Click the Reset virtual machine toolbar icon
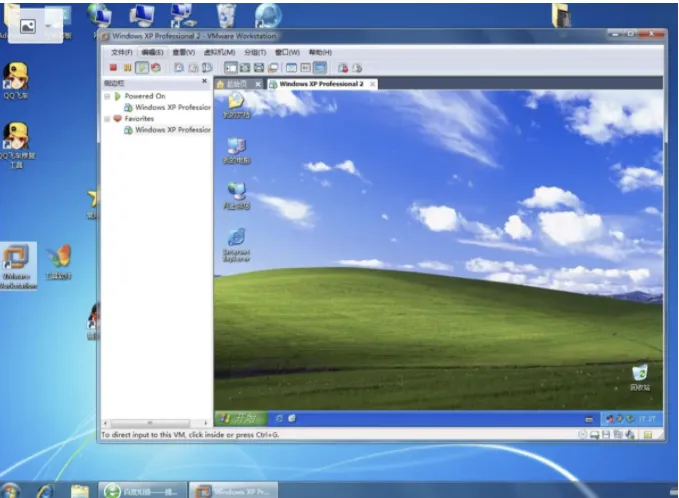Viewport: 679px width, 498px height. 156,68
